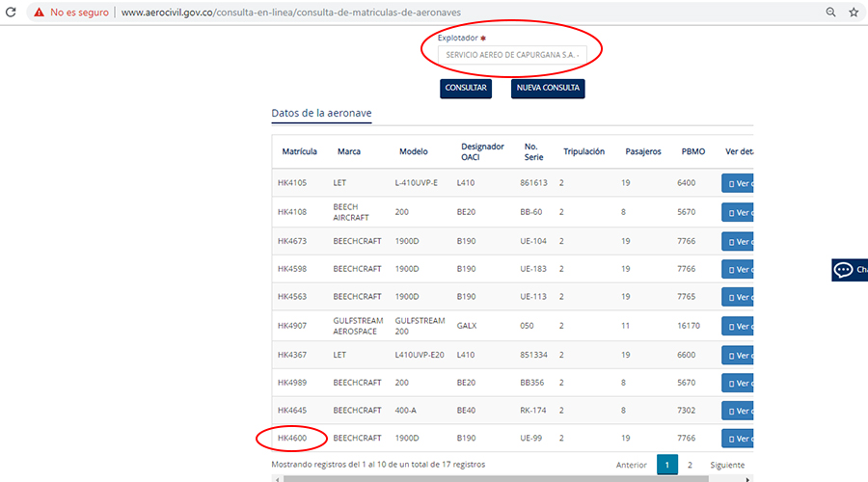The height and width of the screenshot is (482, 868).
Task: Click the Explotador field label
Action: click(458, 38)
